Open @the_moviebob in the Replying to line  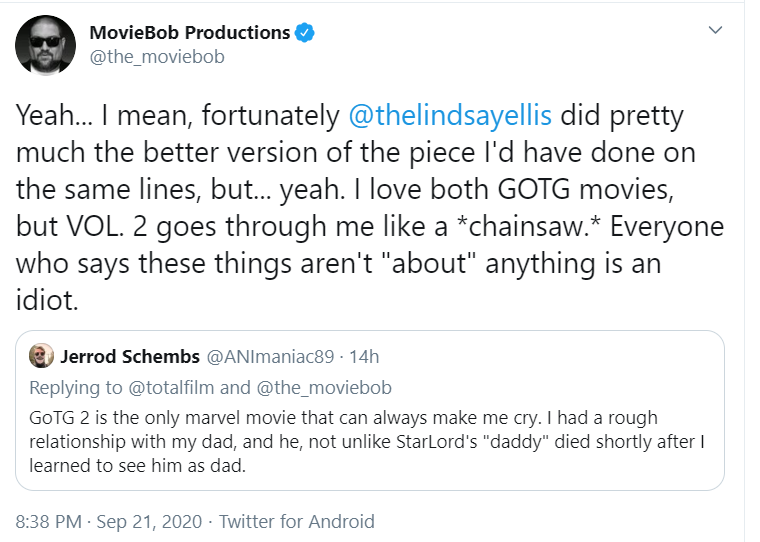click(324, 387)
